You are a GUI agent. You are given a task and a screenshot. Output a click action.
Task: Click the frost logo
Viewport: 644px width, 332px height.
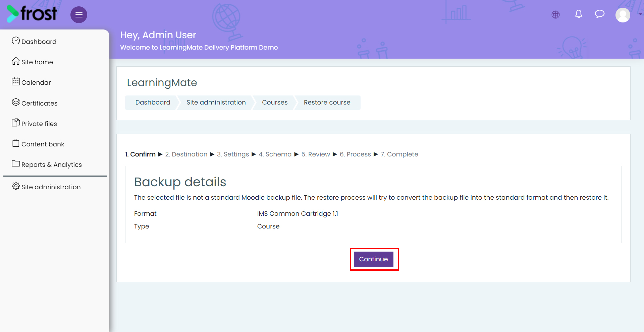[x=32, y=14]
